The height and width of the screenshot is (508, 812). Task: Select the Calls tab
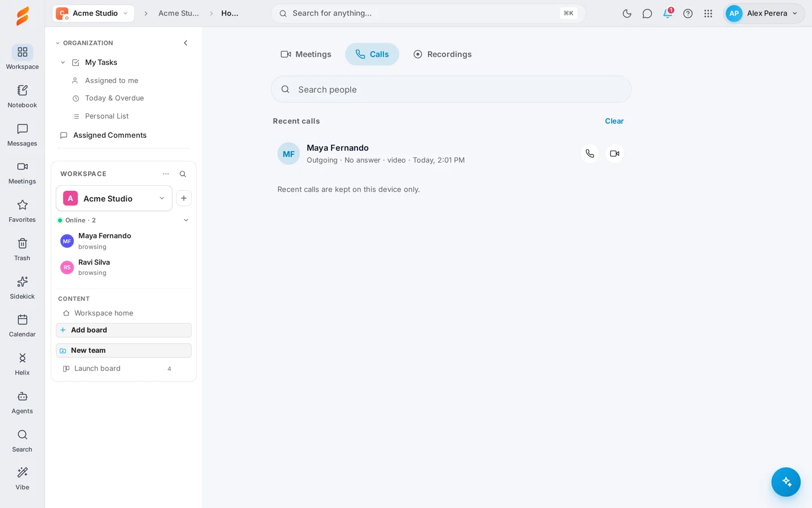pos(372,54)
